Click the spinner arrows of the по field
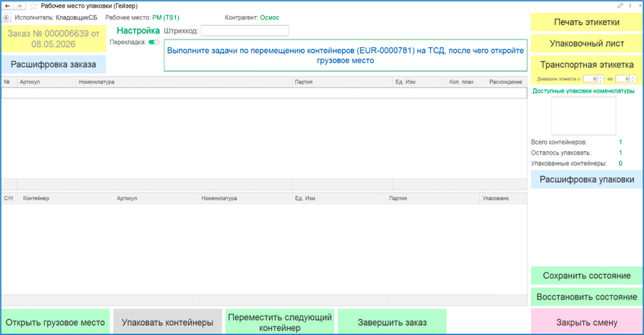 click(633, 79)
